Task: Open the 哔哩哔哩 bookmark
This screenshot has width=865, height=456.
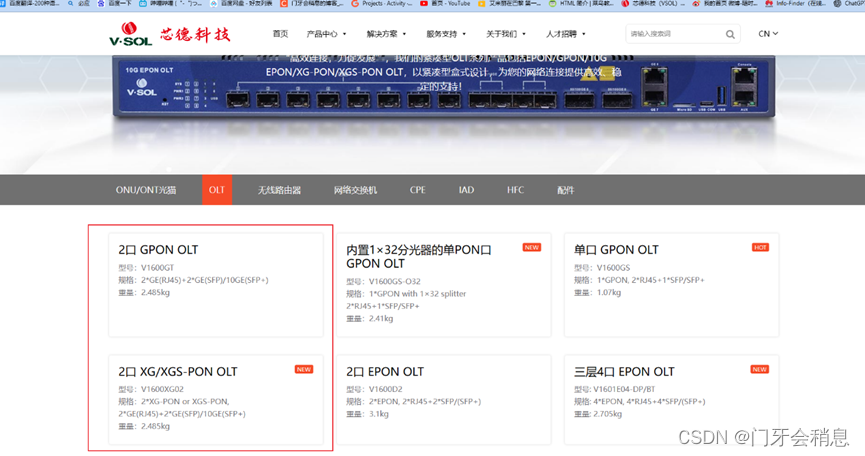Action: [170, 3]
